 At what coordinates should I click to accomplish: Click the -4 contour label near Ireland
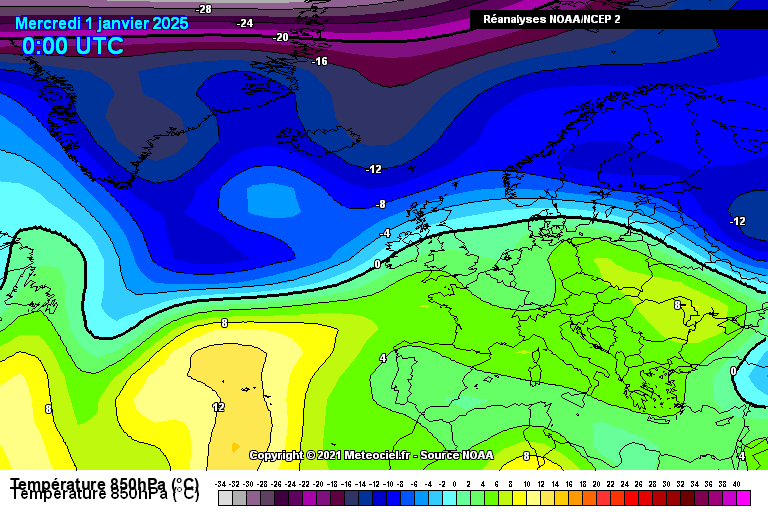(385, 233)
